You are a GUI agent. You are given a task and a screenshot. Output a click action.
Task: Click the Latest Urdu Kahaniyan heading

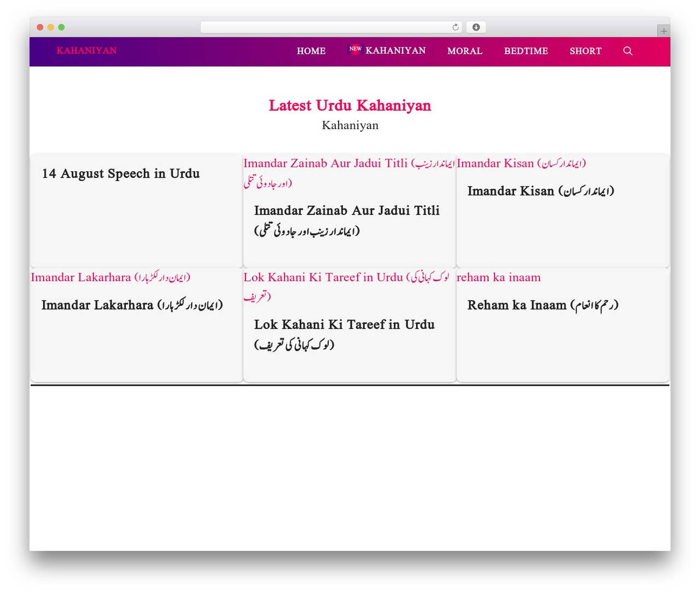(x=350, y=105)
